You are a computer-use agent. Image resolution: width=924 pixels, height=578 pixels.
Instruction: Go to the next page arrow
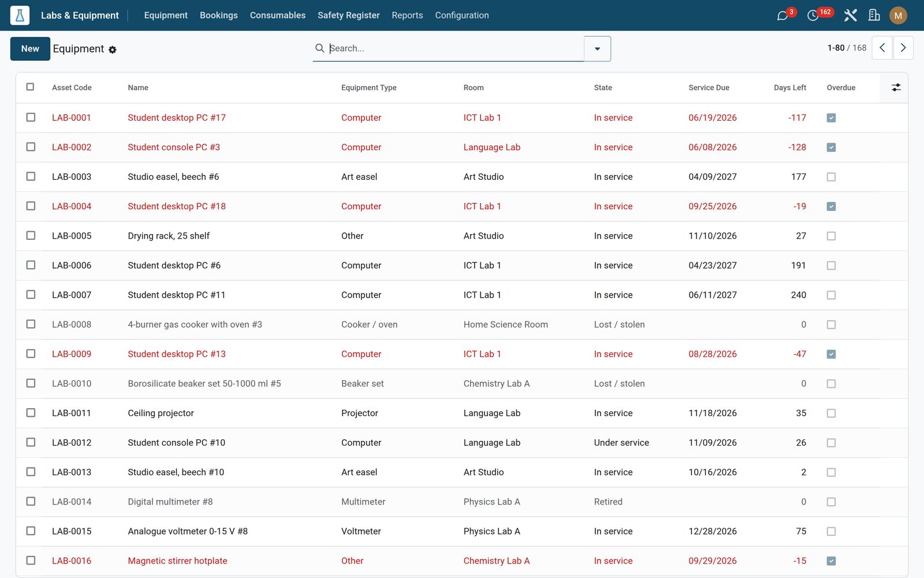tap(903, 48)
